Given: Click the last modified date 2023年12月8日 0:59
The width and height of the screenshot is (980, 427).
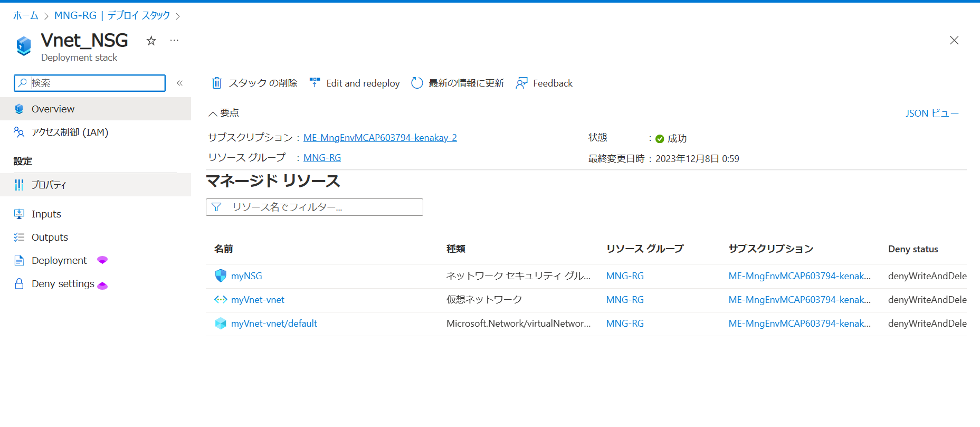Looking at the screenshot, I should (x=697, y=159).
